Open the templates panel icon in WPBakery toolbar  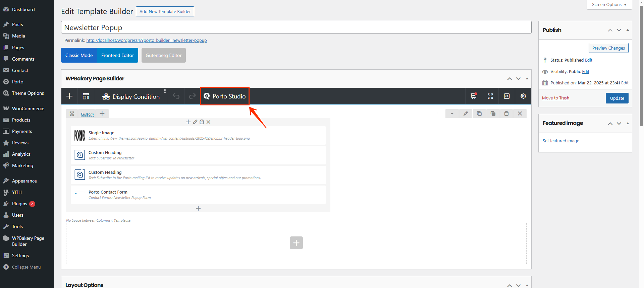click(x=86, y=96)
